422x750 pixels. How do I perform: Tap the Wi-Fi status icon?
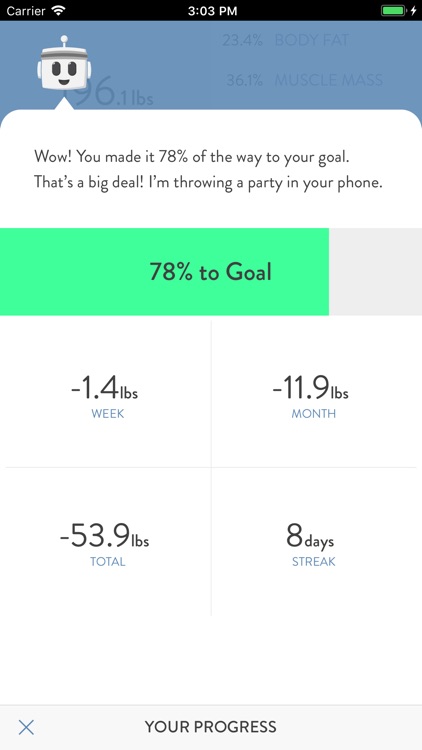point(58,11)
